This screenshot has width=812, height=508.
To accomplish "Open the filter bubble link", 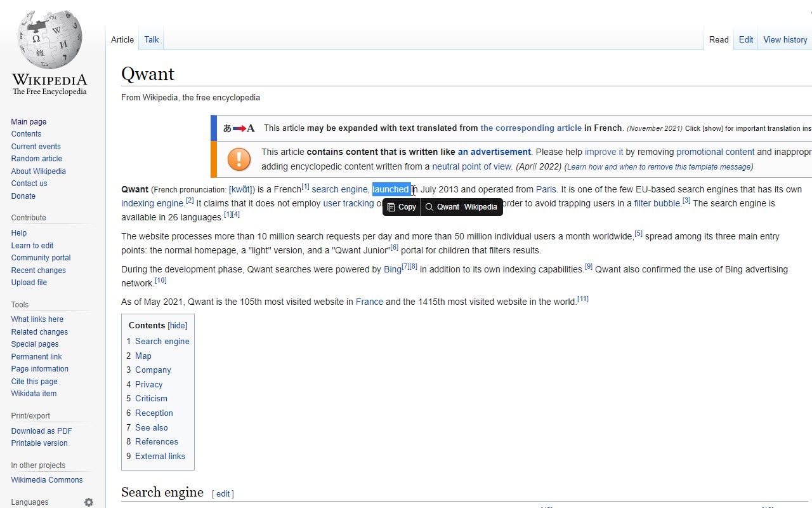I will click(x=657, y=204).
